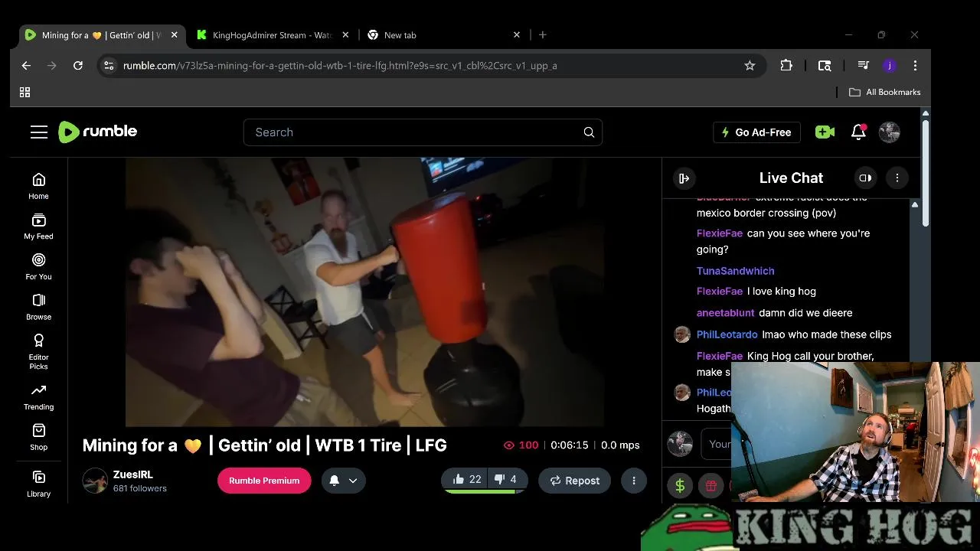Open Trending in the sidebar

[x=38, y=397]
